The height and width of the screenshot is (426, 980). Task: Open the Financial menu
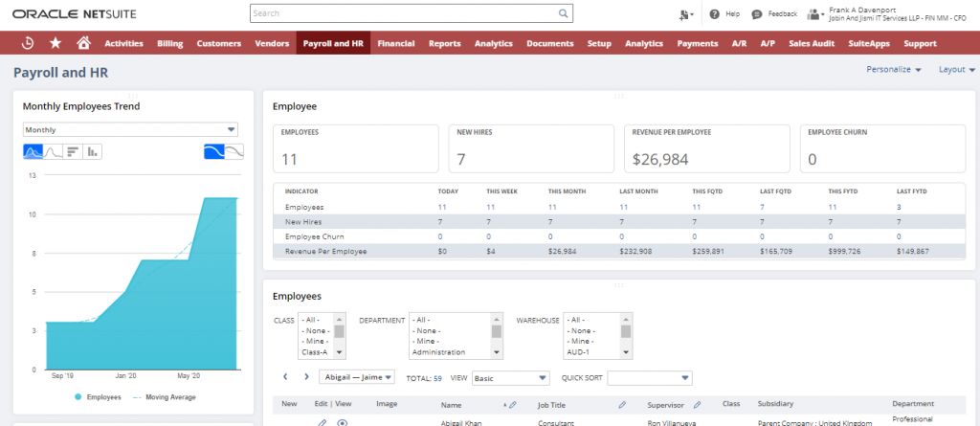[x=396, y=43]
